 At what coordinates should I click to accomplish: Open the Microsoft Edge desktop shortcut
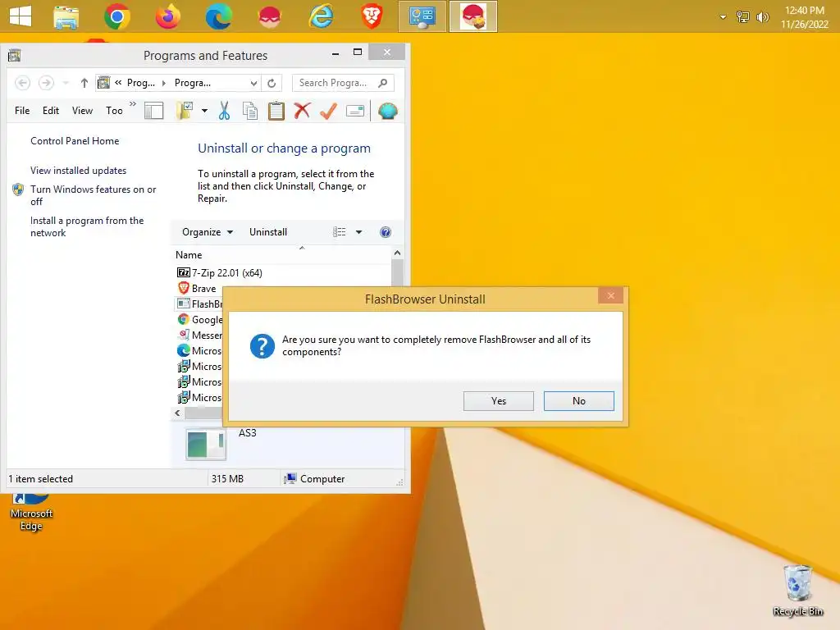(31, 514)
